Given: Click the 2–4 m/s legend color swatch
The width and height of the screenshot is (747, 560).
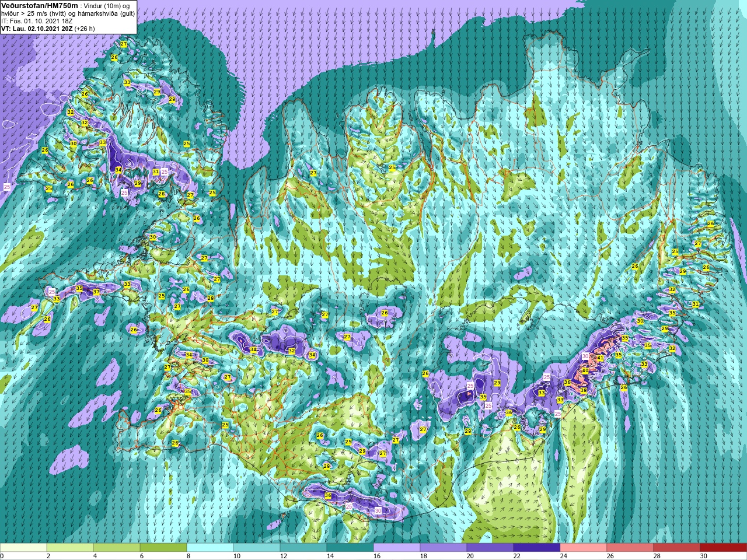Looking at the screenshot, I should coord(70,548).
